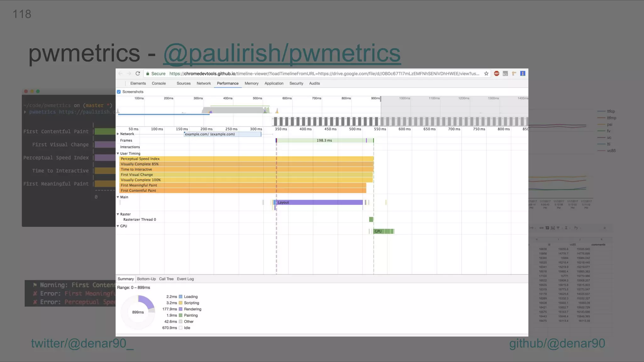Image resolution: width=644 pixels, height=362 pixels.
Task: Click the twitter/@denar90_ text
Action: pos(82,343)
